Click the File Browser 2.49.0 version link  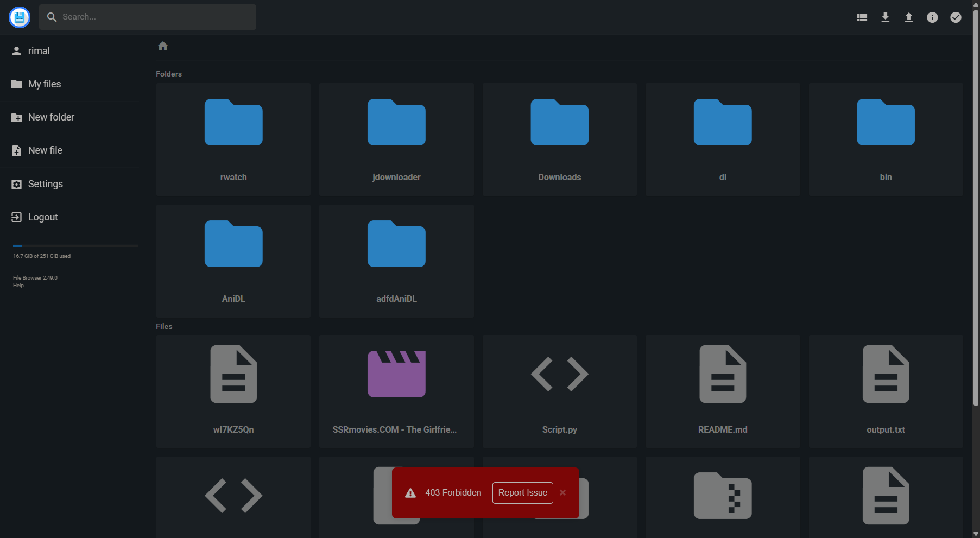[x=35, y=278]
